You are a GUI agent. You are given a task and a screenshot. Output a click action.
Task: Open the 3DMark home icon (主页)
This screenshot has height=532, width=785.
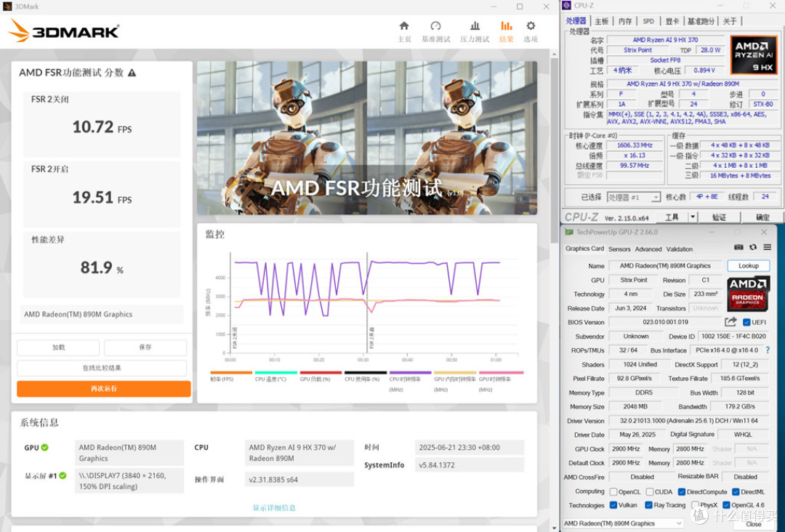click(404, 26)
